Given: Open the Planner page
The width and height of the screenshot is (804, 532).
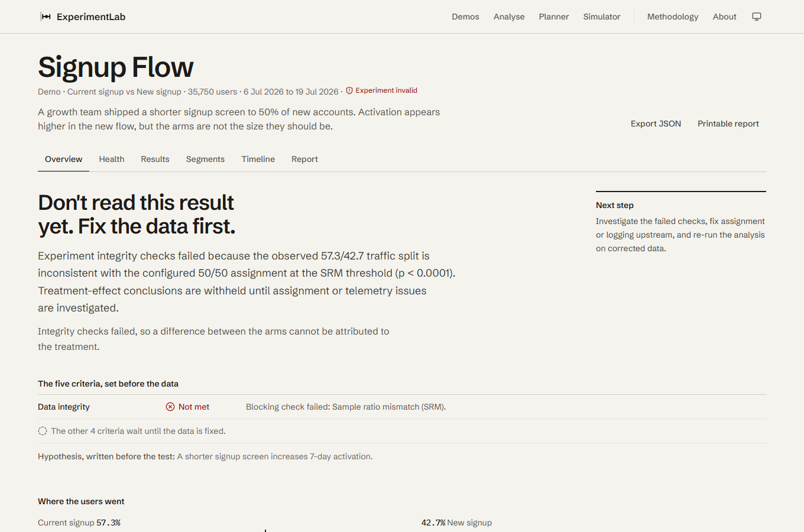Looking at the screenshot, I should 554,17.
